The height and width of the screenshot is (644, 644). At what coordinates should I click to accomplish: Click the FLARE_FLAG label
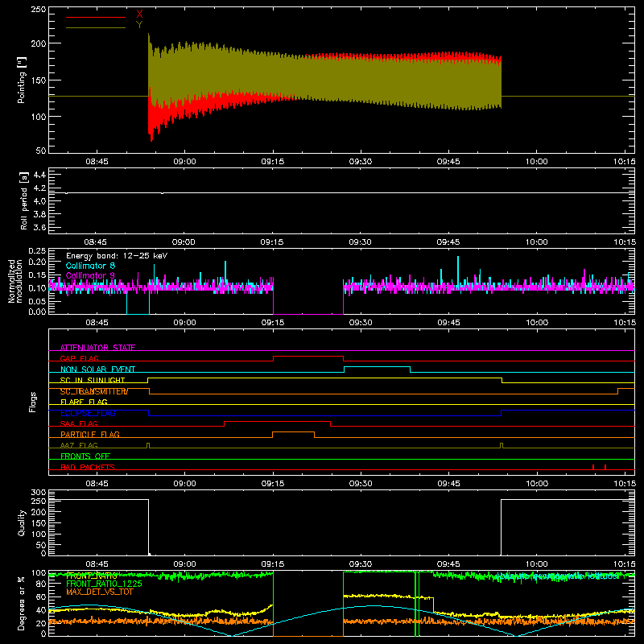click(84, 402)
